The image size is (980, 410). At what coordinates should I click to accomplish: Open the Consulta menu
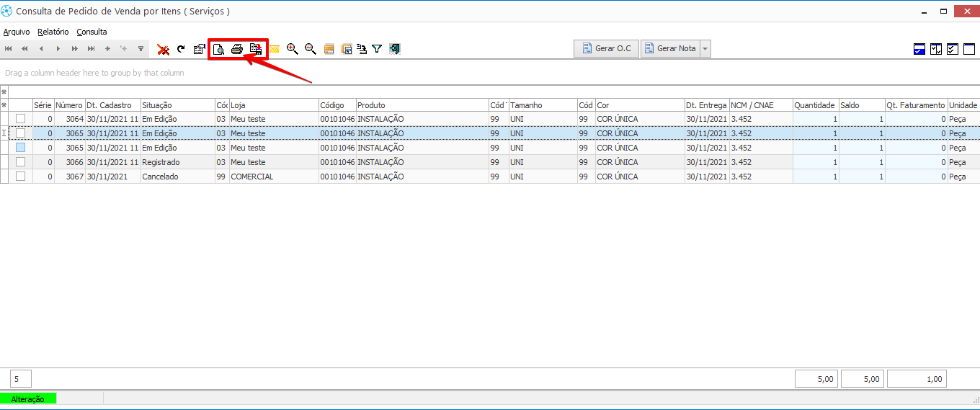[92, 32]
